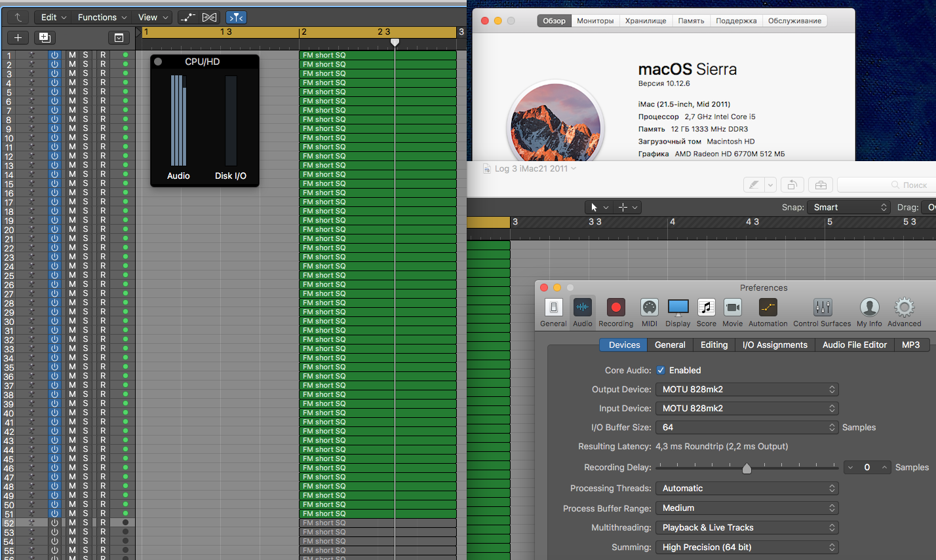Expand the Snap mode dropdown

click(x=848, y=207)
